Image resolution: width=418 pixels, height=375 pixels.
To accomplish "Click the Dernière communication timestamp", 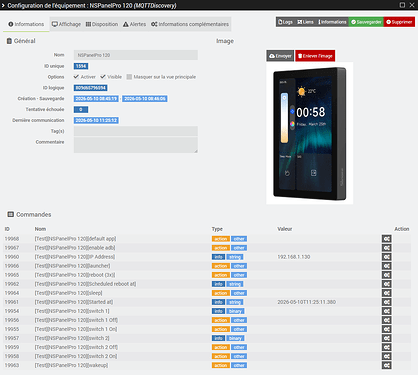I will coord(96,120).
